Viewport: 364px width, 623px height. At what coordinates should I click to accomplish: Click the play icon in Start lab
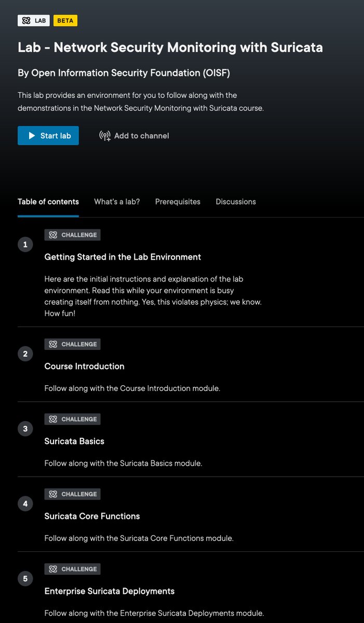(32, 136)
